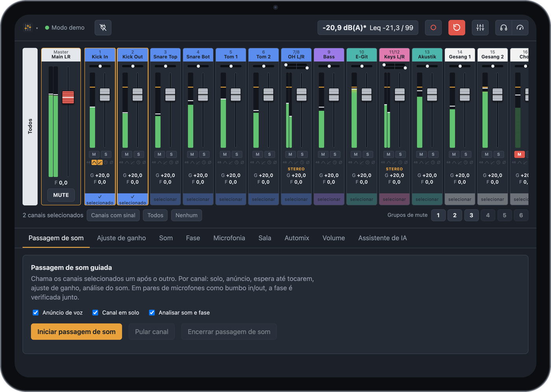Click phase invert icon on Snare Top
551x392 pixels.
pos(177,163)
